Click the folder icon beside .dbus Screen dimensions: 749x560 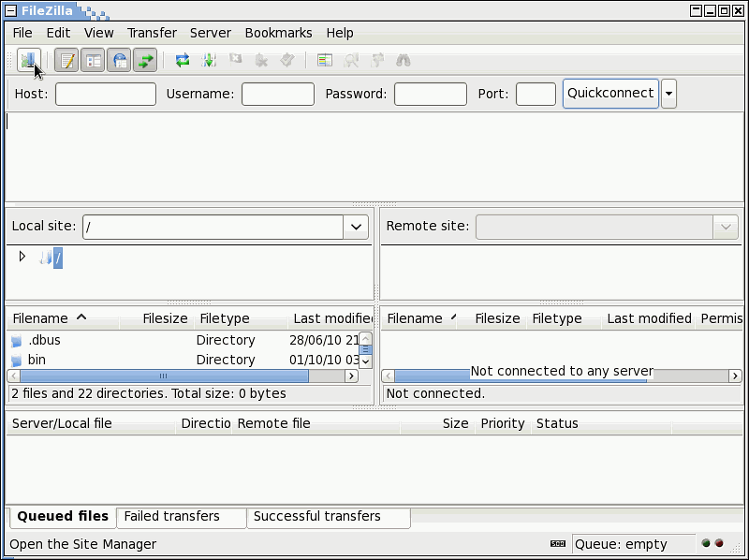coord(17,341)
